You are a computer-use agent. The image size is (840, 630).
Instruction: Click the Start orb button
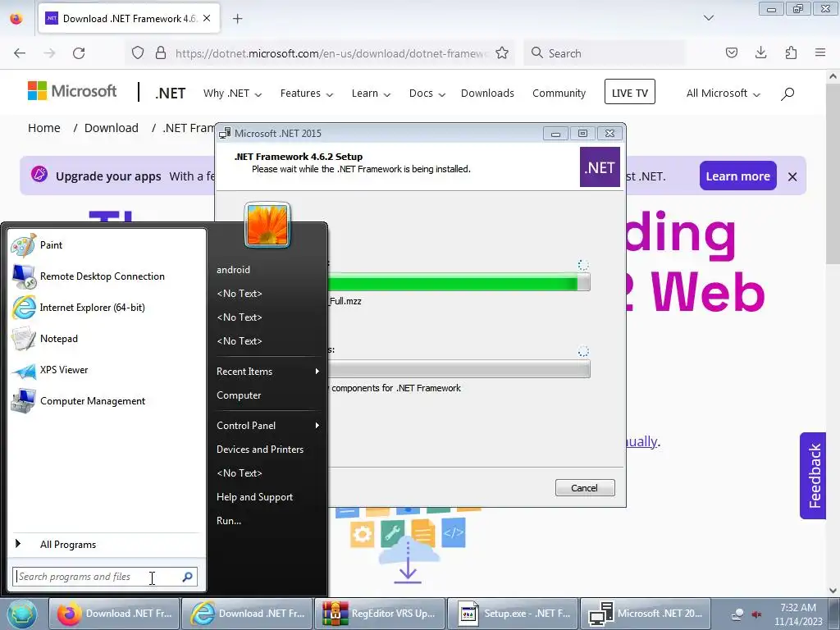(x=22, y=614)
